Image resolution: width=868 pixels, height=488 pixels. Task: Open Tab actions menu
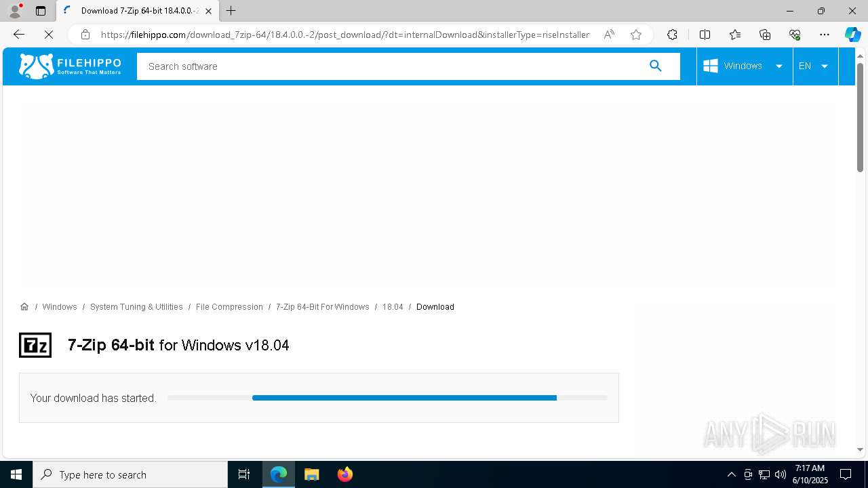pos(41,11)
